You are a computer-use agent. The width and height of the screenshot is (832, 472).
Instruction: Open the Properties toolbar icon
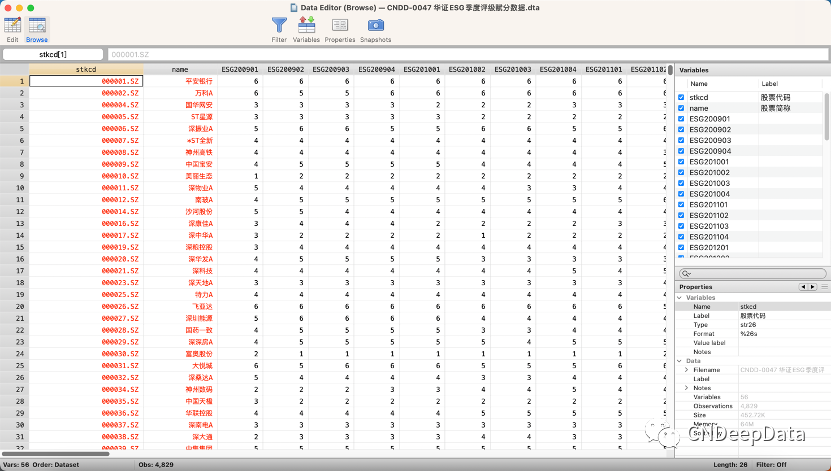pos(340,29)
